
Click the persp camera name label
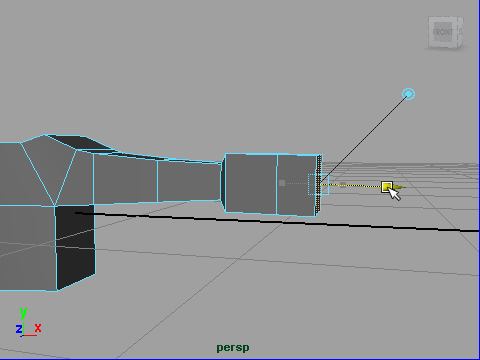click(x=233, y=348)
